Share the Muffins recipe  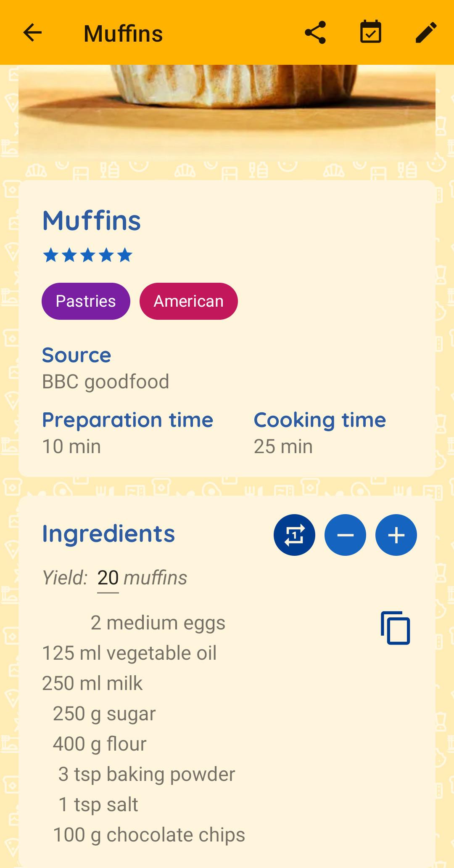315,33
